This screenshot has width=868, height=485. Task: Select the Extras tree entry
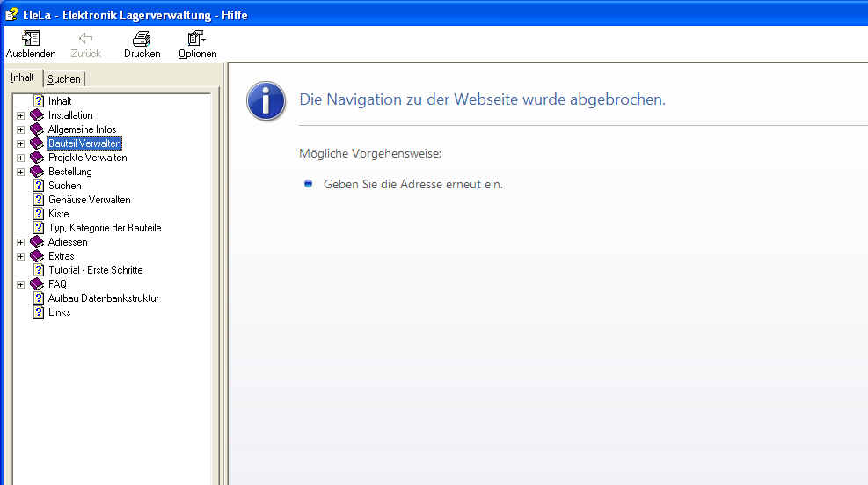(61, 256)
